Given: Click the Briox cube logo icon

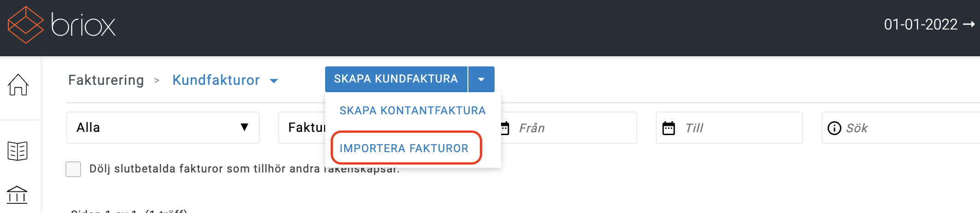Looking at the screenshot, I should point(26,25).
